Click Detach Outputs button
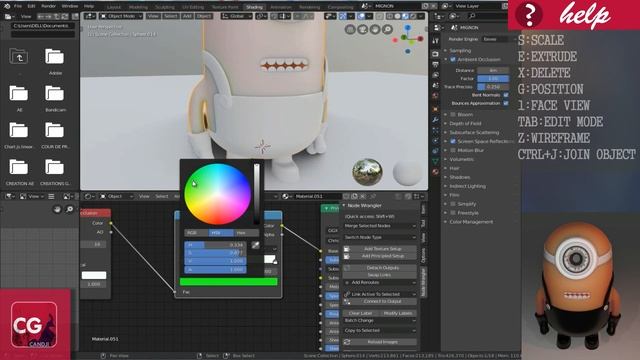Screen dimensions: 640x360 click(x=380, y=268)
